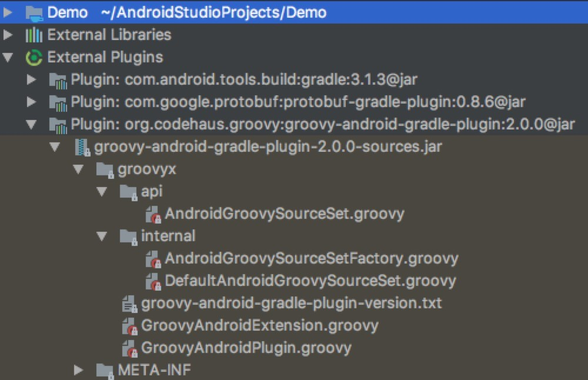588x380 pixels.
Task: Click the AndroidGroovySourceSetFactory.groovy file icon
Action: [153, 259]
